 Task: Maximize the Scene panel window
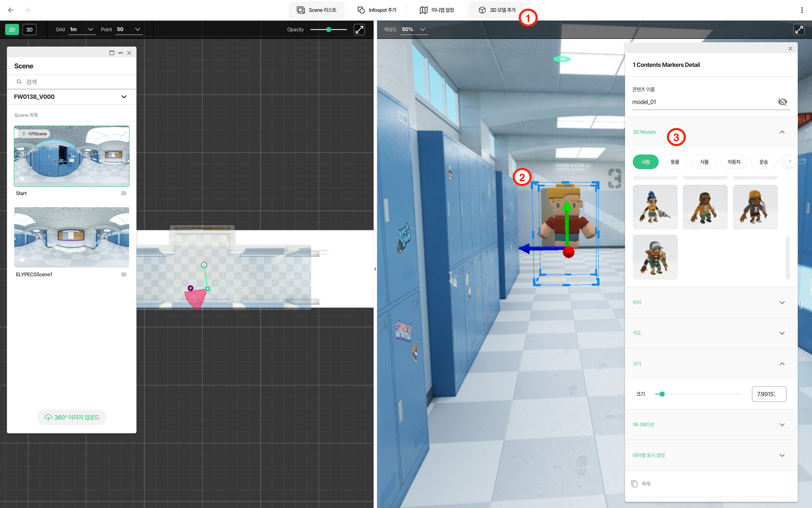[112, 53]
